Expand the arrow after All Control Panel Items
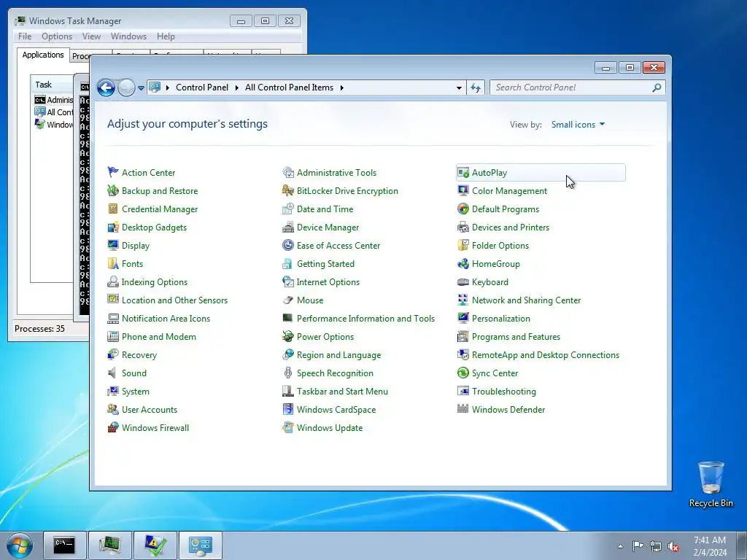 tap(341, 87)
